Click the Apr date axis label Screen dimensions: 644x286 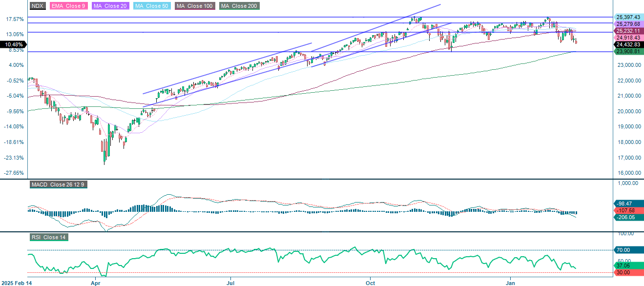(95, 283)
